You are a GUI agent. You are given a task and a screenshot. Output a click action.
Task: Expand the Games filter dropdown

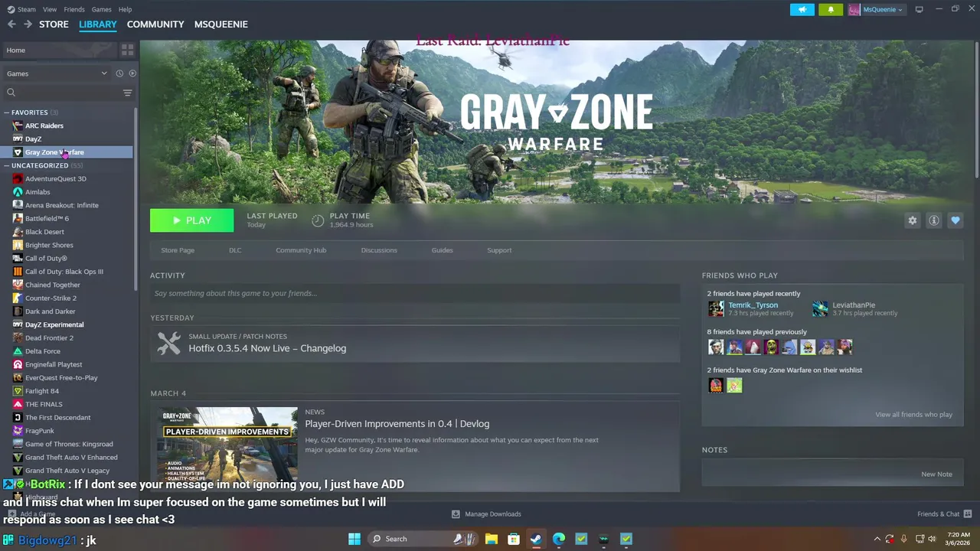pos(57,73)
